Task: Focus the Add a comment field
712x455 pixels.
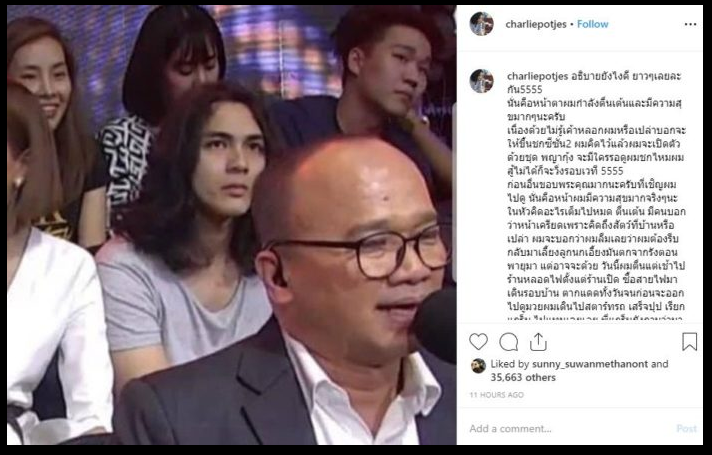Action: coord(570,429)
